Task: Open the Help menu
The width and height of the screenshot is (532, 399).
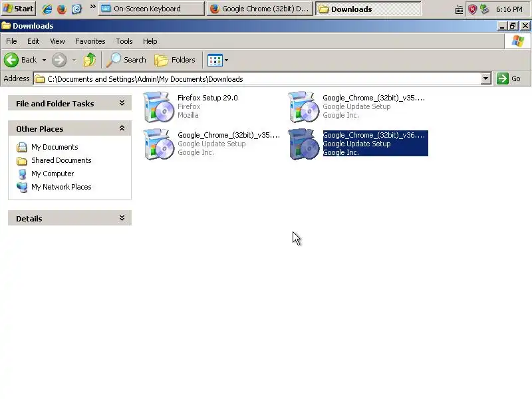Action: [x=150, y=41]
